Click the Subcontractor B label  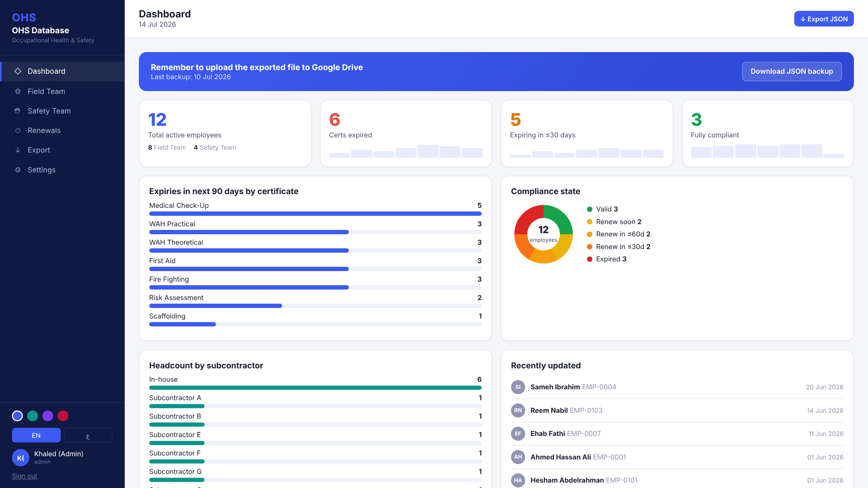click(175, 416)
